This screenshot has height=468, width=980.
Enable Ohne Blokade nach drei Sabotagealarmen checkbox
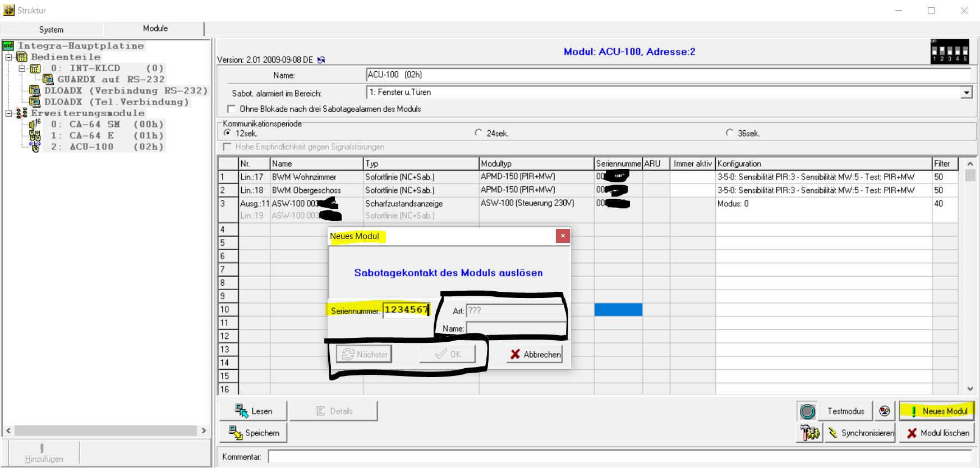(231, 109)
